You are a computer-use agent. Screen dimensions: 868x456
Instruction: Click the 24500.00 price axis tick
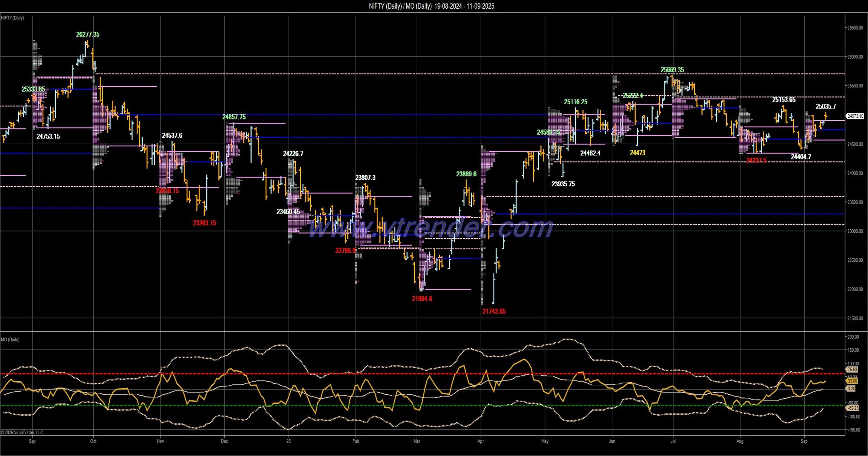coord(855,144)
